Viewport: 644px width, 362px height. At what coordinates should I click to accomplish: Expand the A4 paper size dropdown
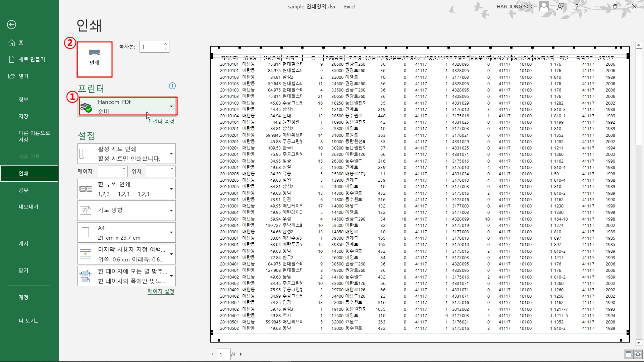[171, 233]
